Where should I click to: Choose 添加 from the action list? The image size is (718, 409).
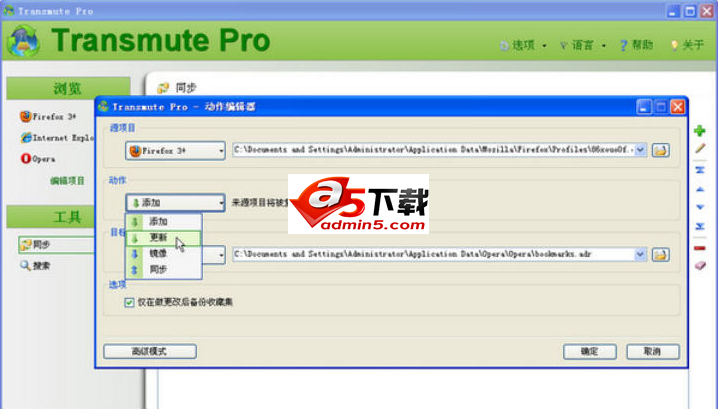click(x=163, y=222)
